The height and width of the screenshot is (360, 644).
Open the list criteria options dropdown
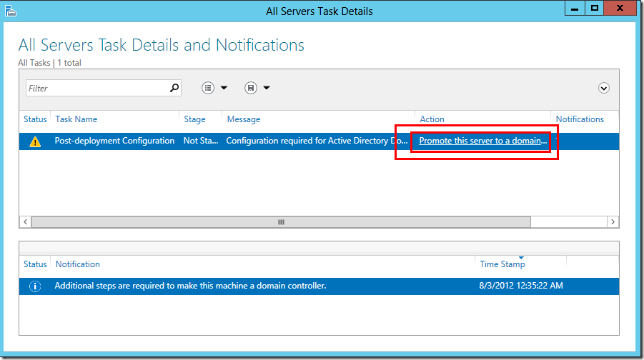pos(214,88)
